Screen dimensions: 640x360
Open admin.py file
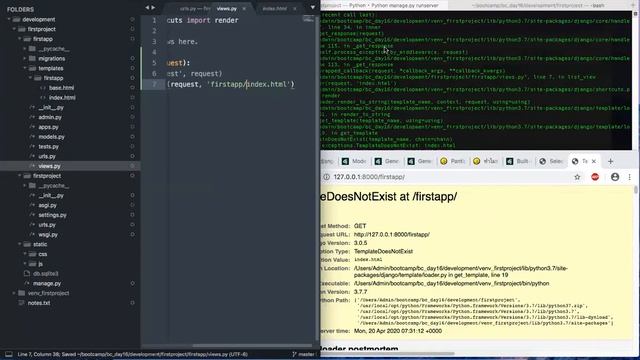click(x=50, y=117)
